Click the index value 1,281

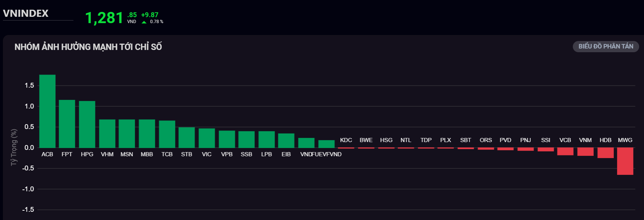(x=104, y=18)
